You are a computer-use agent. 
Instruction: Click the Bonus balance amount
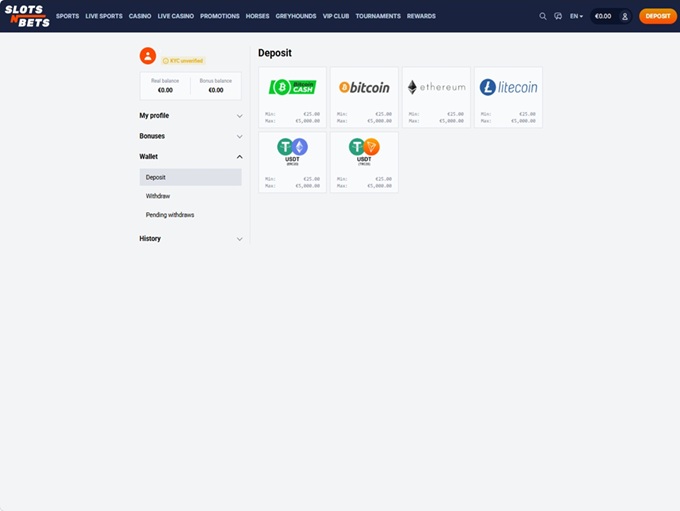tap(216, 90)
